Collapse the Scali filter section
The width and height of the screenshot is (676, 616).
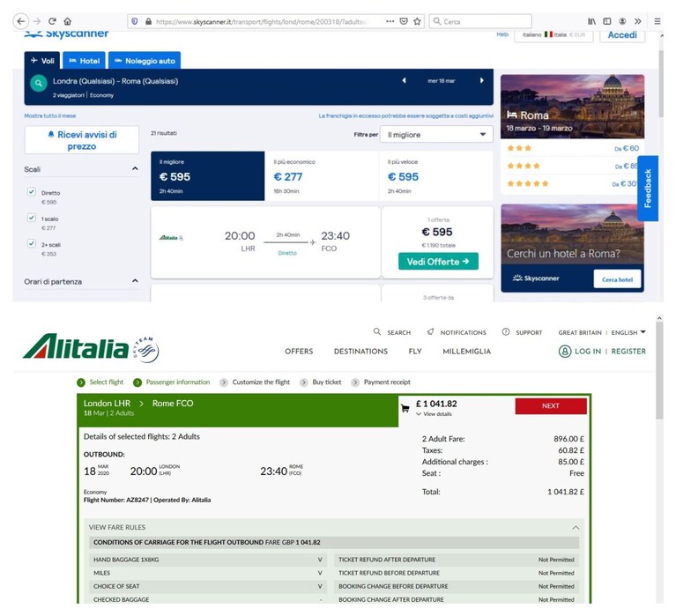135,168
